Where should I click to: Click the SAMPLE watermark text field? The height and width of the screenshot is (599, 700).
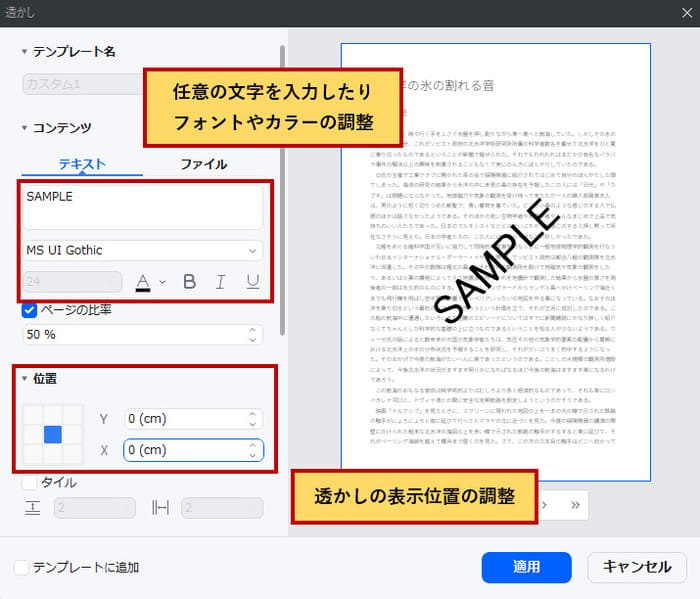click(x=143, y=207)
